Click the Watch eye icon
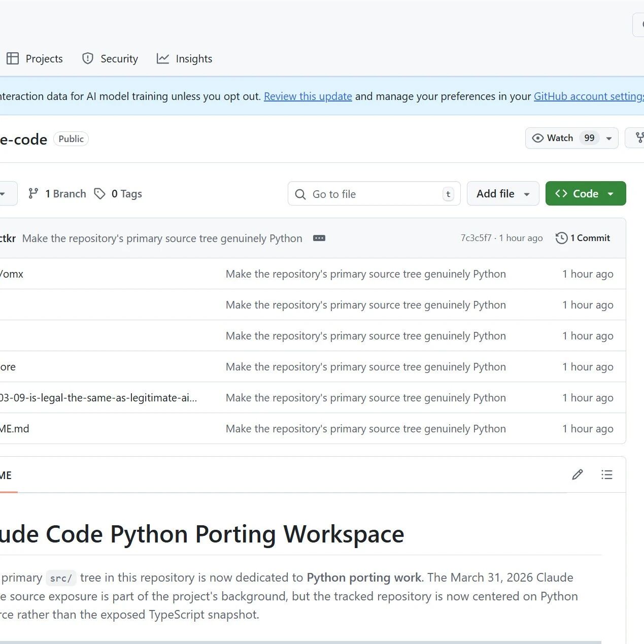The width and height of the screenshot is (644, 644). point(537,138)
